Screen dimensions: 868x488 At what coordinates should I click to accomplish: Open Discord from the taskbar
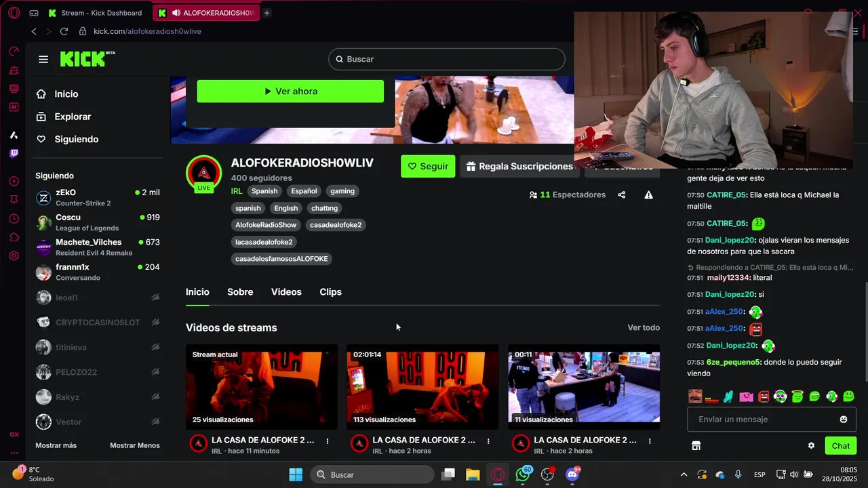[x=573, y=474]
